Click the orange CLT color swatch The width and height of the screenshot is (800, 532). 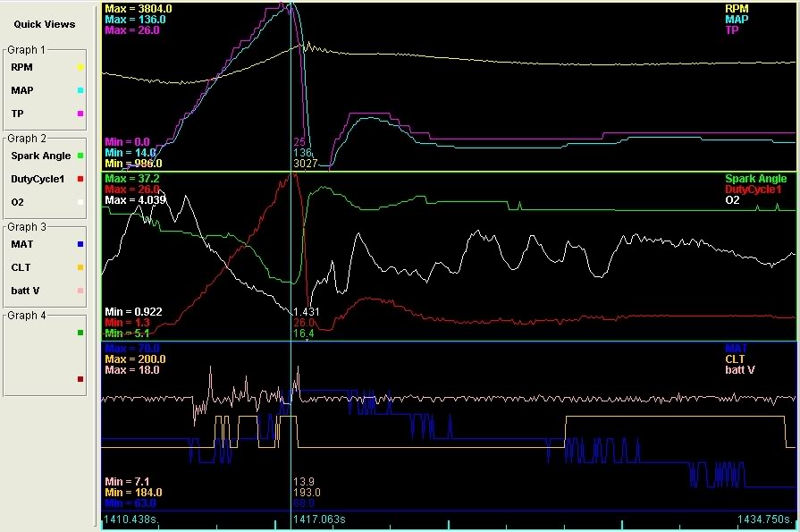pyautogui.click(x=80, y=267)
